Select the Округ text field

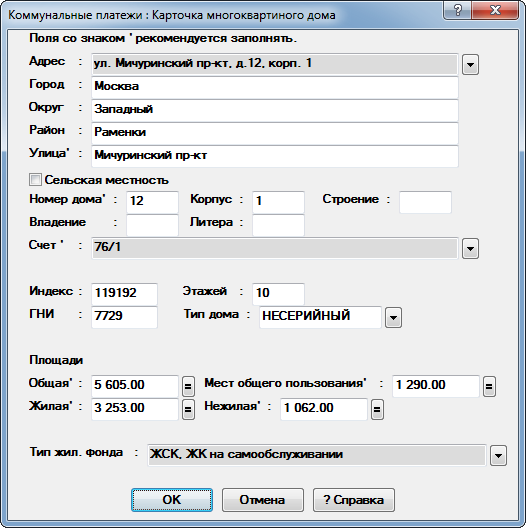(275, 110)
